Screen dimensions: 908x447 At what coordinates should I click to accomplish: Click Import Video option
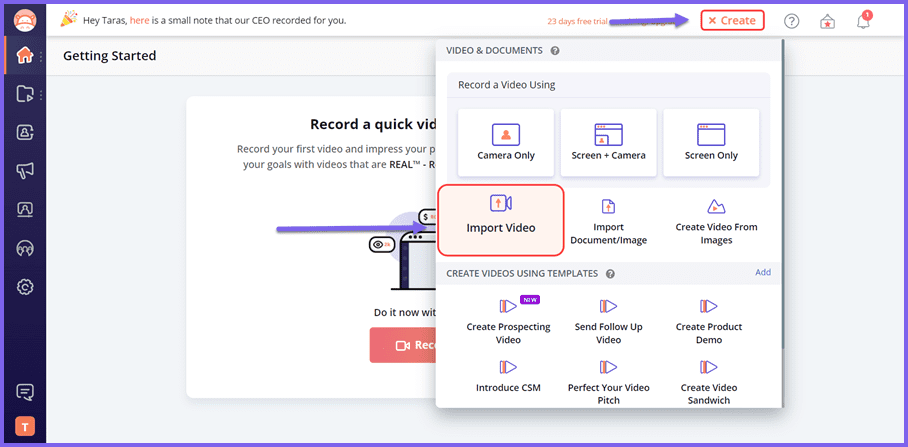click(x=501, y=215)
